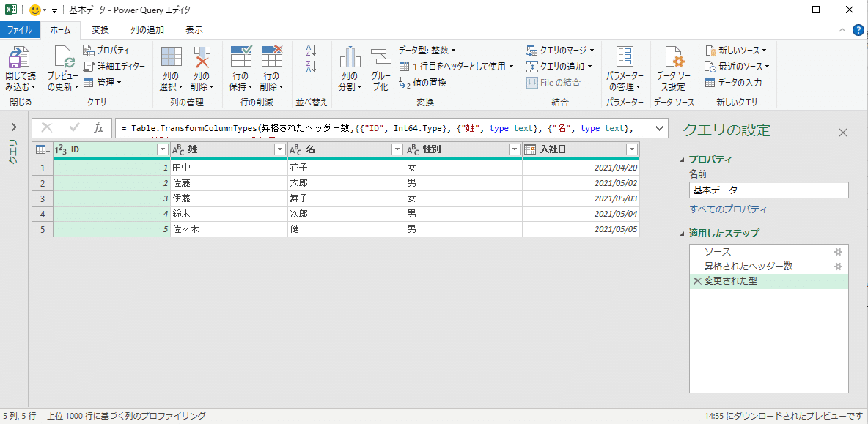Viewport: 868px width, 424px height.
Task: Click the 姓 column ABC type icon
Action: click(178, 149)
